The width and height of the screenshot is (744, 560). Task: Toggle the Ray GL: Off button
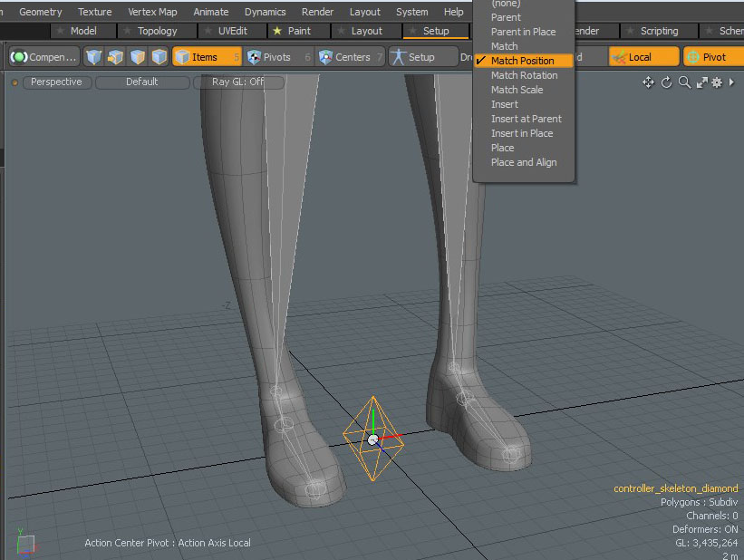tap(238, 82)
